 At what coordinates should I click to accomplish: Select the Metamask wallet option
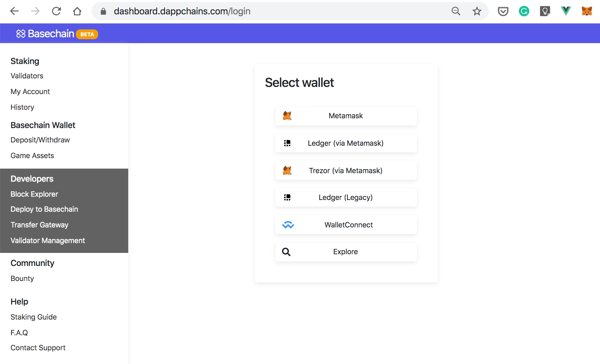pyautogui.click(x=346, y=116)
